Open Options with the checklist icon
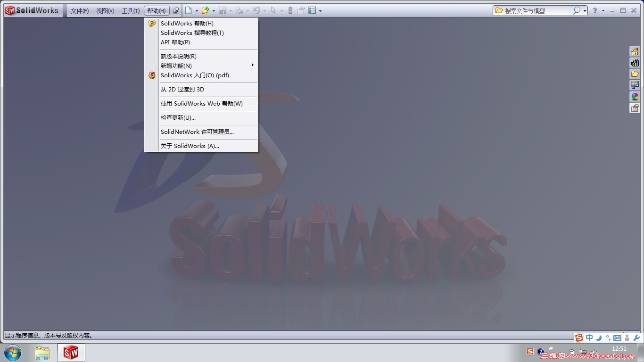This screenshot has width=644, height=362. click(x=312, y=10)
